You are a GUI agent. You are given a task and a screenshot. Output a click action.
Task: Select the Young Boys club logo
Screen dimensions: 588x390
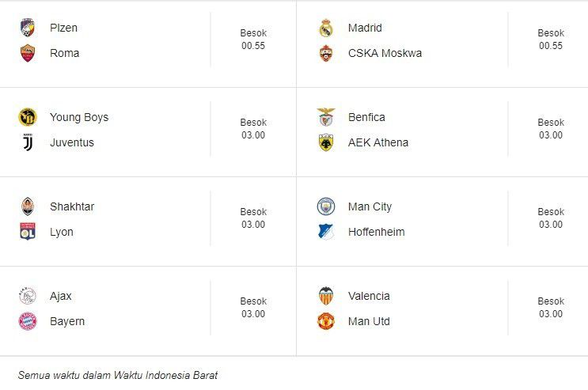click(28, 117)
